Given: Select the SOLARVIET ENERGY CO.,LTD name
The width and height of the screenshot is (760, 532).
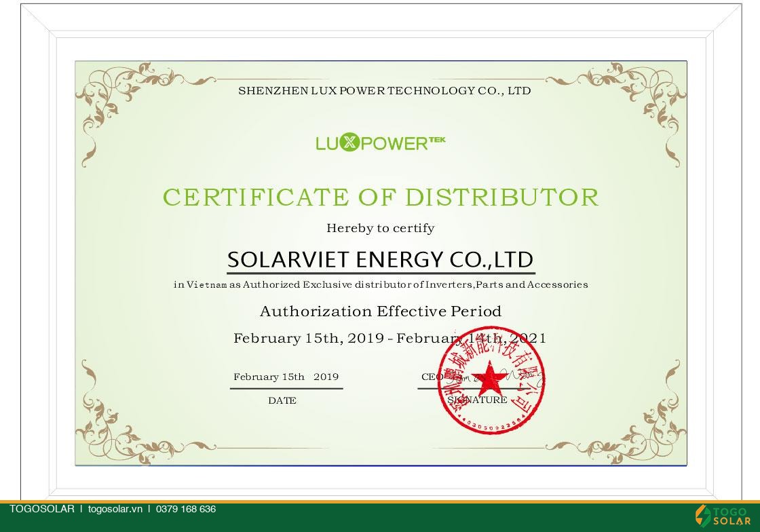Looking at the screenshot, I should click(x=381, y=260).
